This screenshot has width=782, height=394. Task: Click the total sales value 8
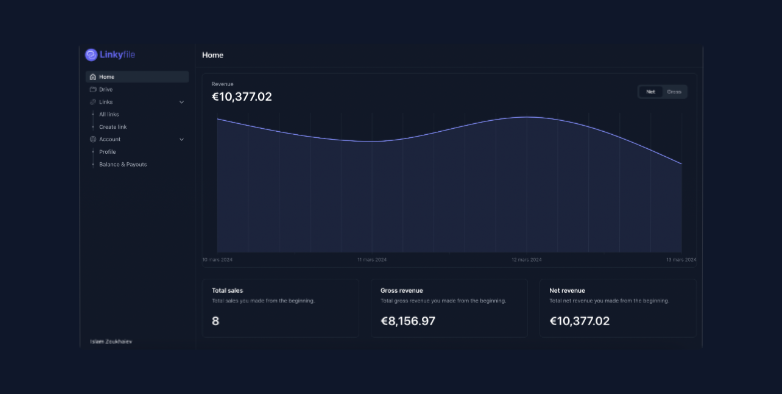click(215, 321)
